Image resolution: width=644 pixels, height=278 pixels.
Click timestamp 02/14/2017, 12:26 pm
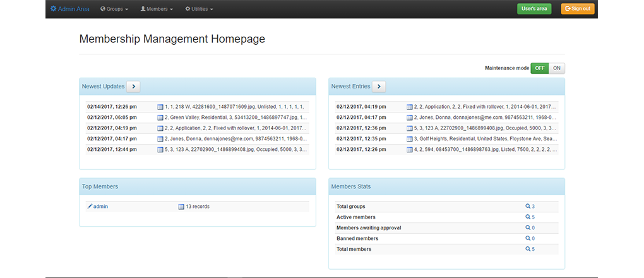pyautogui.click(x=112, y=107)
